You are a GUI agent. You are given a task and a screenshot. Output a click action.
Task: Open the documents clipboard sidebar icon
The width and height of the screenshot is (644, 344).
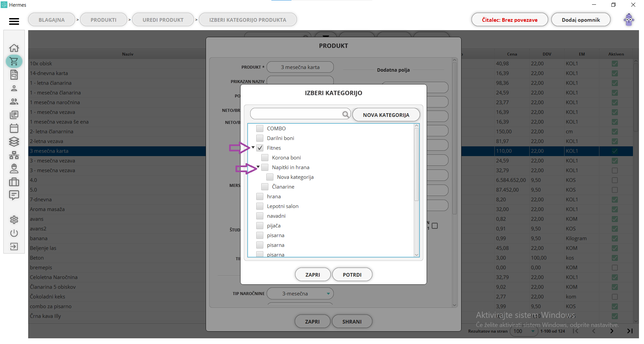(x=14, y=75)
